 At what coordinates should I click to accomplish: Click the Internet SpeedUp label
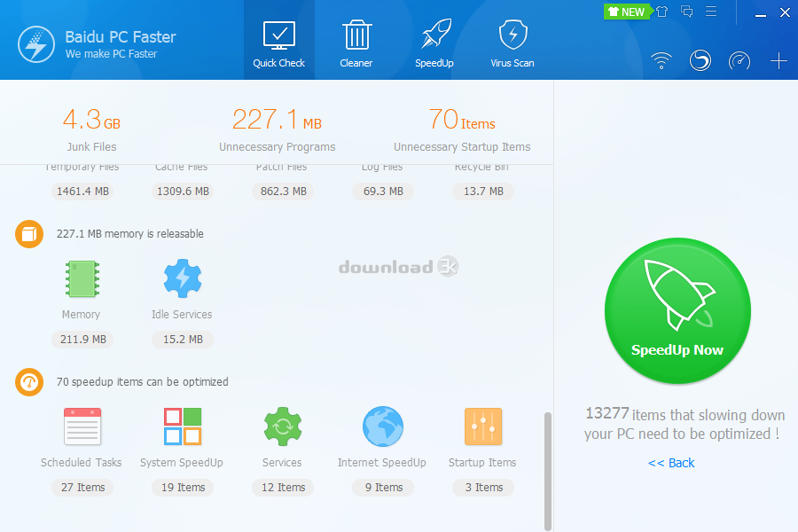point(381,463)
